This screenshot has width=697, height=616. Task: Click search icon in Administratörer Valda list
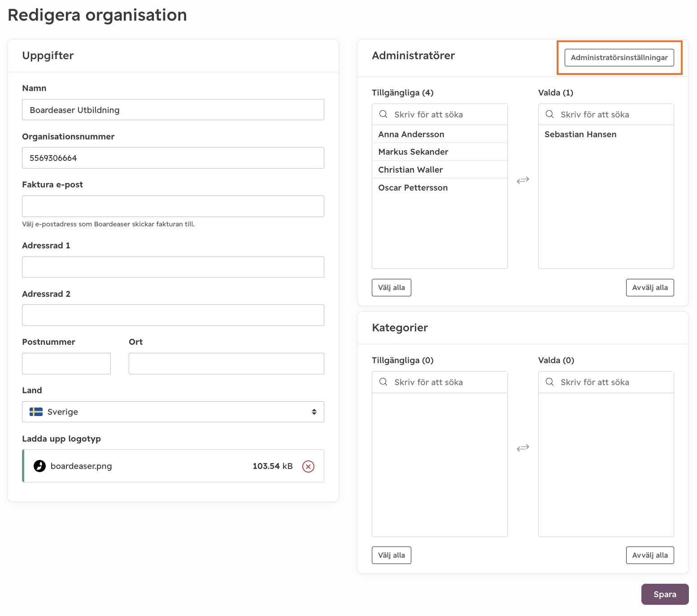(x=549, y=114)
